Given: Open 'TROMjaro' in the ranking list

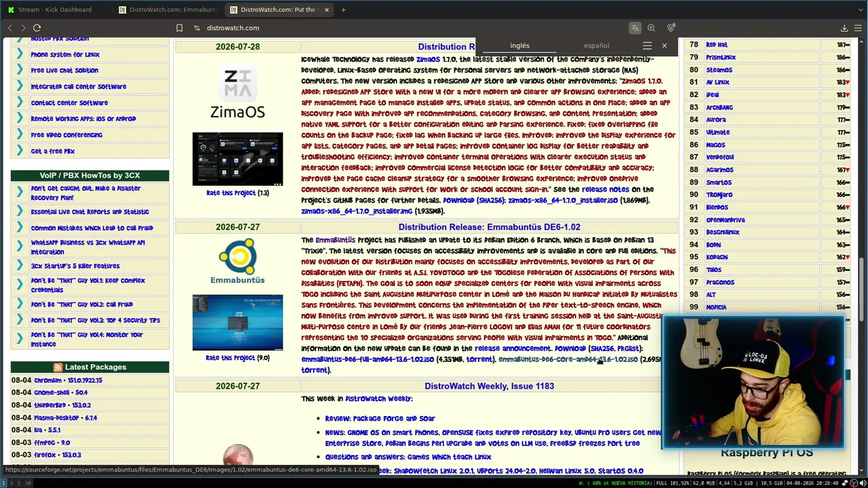Looking at the screenshot, I should click(x=719, y=195).
